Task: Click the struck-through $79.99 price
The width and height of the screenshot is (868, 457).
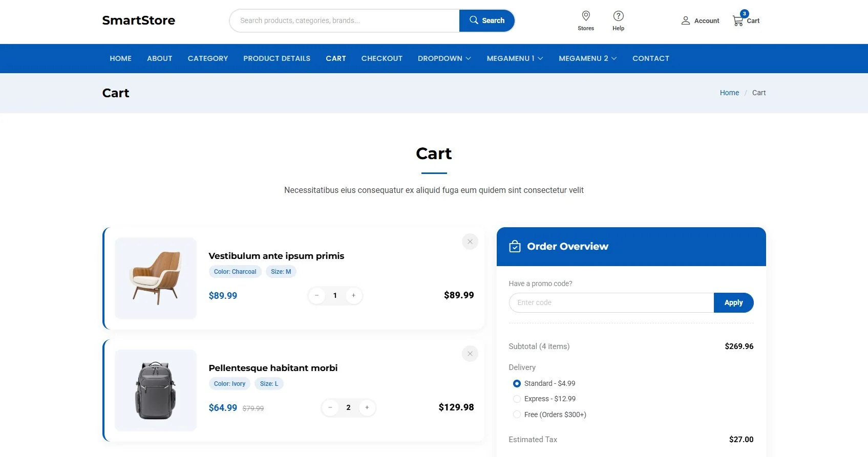Action: pos(253,408)
